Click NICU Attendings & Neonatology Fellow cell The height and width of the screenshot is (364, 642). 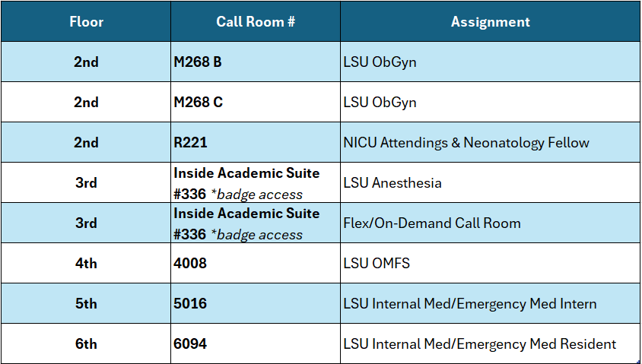point(466,143)
